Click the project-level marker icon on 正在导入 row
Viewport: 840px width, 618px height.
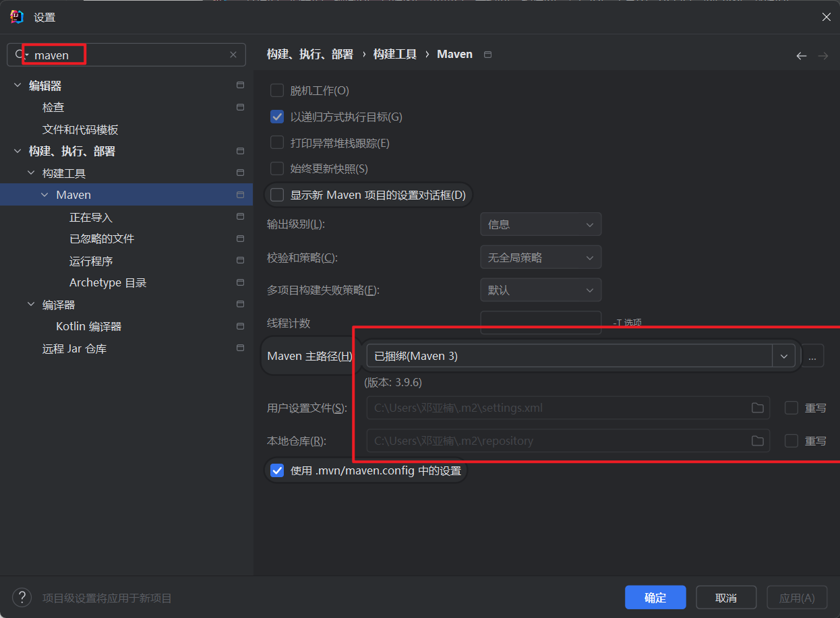(240, 217)
